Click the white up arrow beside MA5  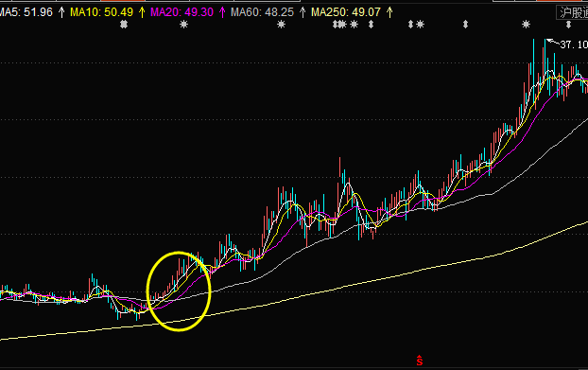61,12
